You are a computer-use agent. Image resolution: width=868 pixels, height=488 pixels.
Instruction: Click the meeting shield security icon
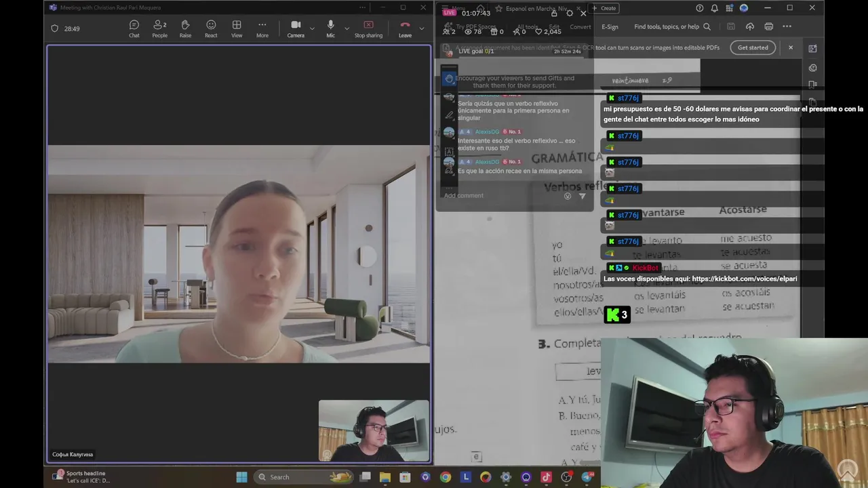pos(55,28)
